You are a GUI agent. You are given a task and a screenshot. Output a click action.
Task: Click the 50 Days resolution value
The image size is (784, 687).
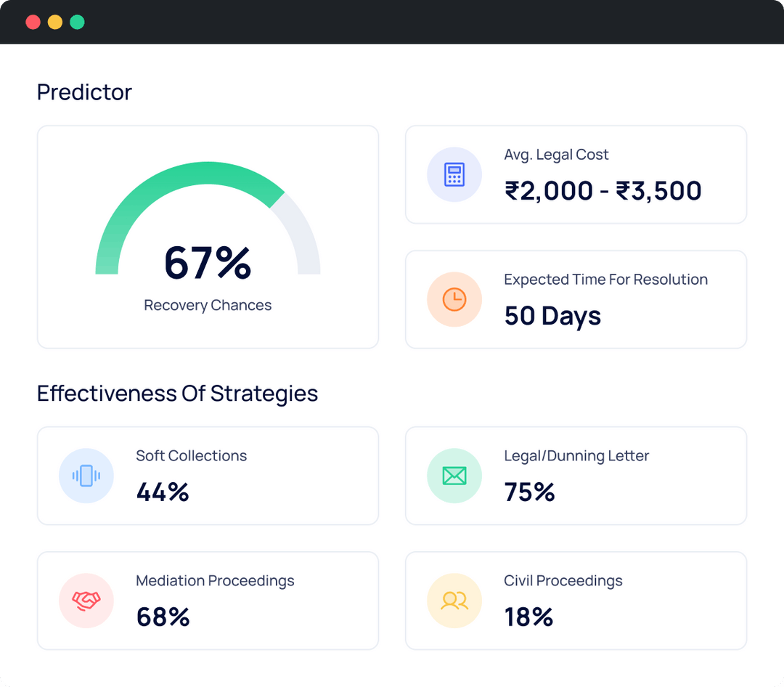552,316
